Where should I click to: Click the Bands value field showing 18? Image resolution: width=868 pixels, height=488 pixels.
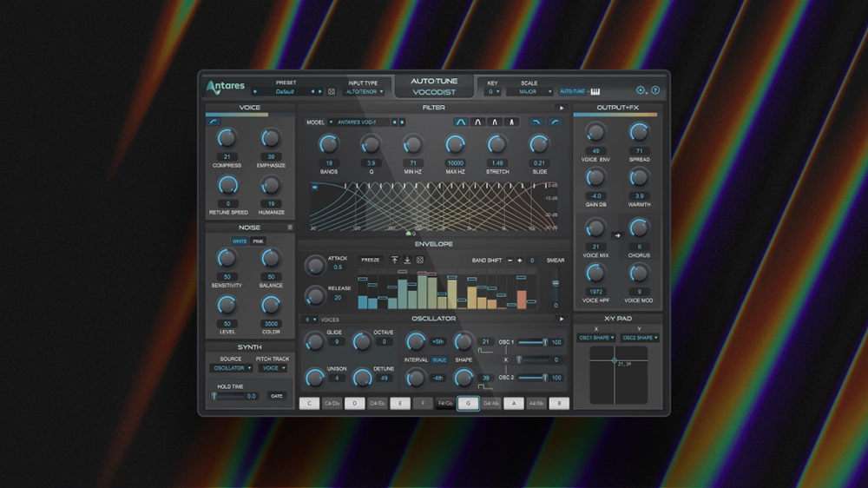coord(329,163)
